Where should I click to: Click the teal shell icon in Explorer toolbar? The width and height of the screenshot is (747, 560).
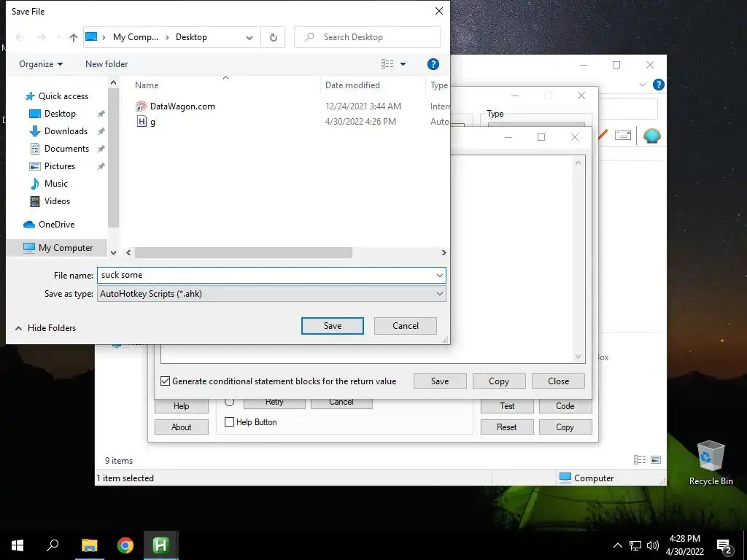pos(651,136)
